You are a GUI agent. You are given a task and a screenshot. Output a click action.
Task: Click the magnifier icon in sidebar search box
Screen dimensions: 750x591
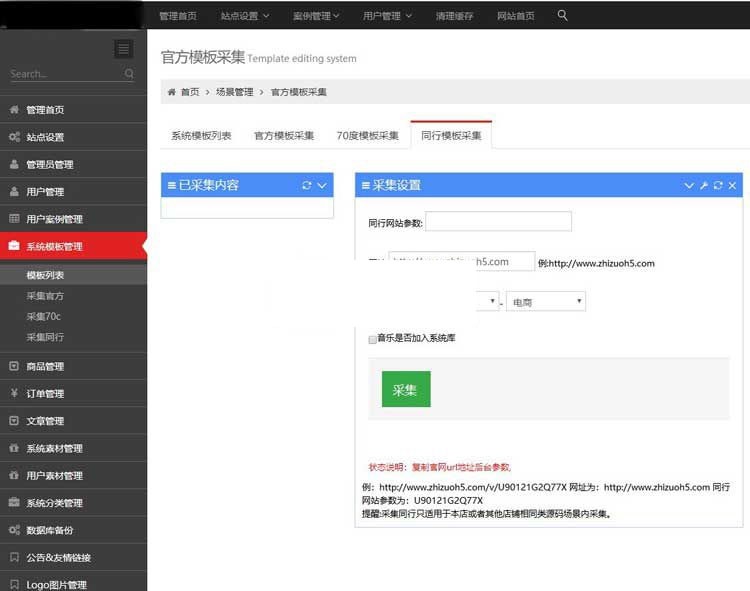pyautogui.click(x=129, y=74)
